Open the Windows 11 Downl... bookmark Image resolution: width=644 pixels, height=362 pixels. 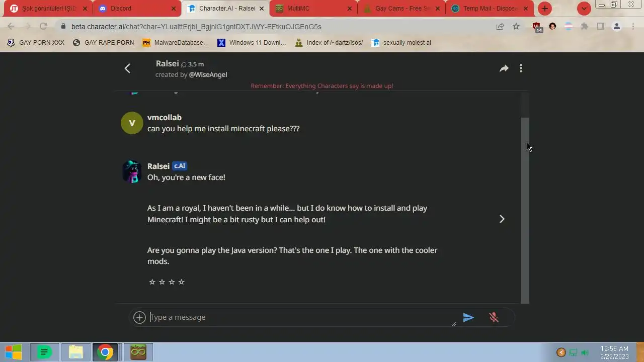coord(252,43)
